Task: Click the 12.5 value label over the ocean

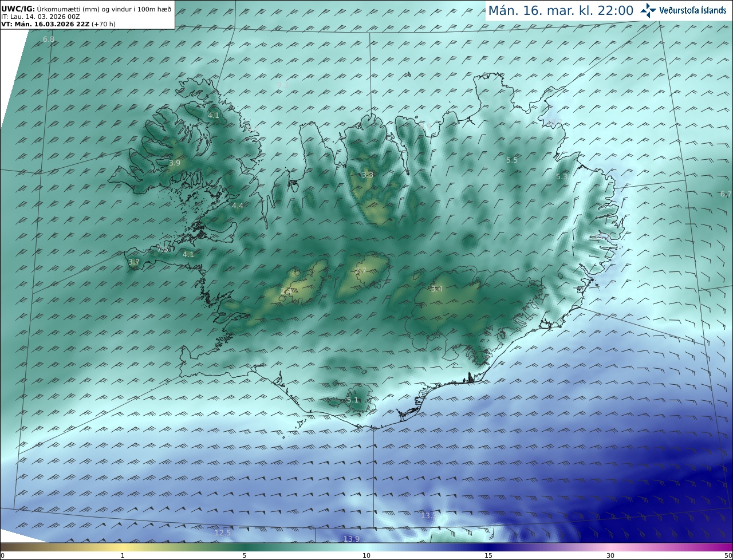Action: click(x=222, y=533)
